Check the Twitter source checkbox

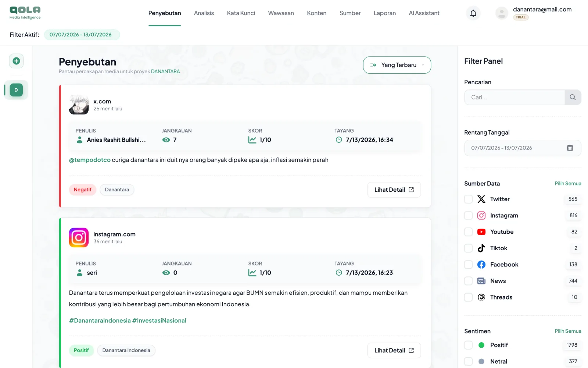[468, 199]
